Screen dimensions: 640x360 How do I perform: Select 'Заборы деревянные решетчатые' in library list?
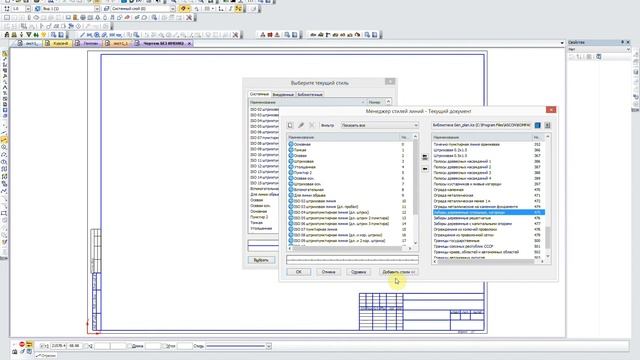462,218
